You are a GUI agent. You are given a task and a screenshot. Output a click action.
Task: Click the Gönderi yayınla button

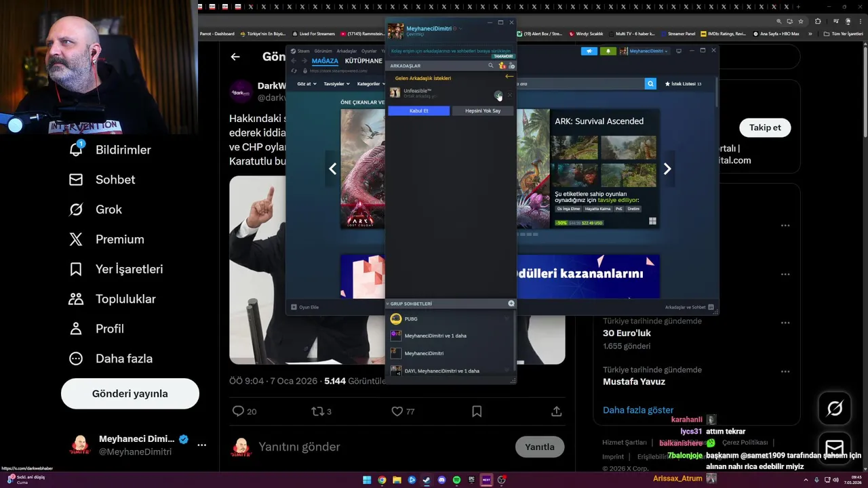click(130, 394)
